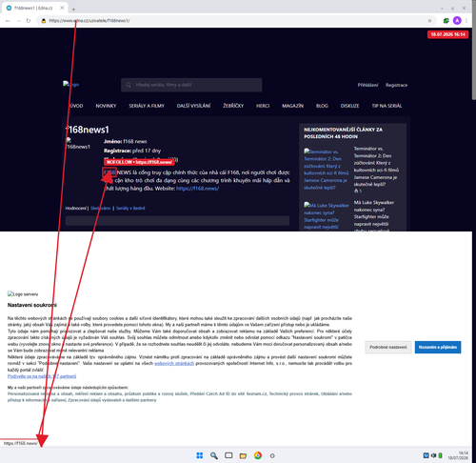The image size is (476, 463).
Task: Click the battery icon in system tray
Action: tap(441, 455)
